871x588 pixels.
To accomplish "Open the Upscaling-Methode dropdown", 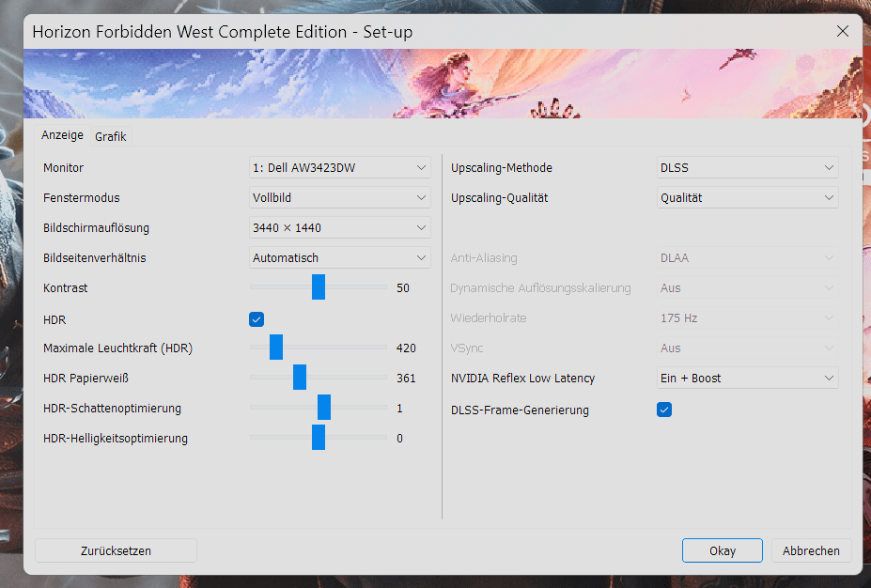I will click(747, 168).
